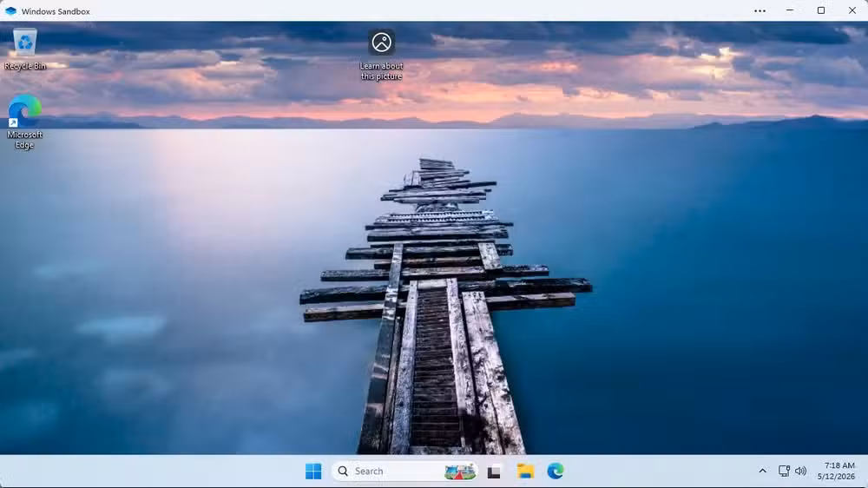The height and width of the screenshot is (488, 868).
Task: Expand the hidden system tray icons chevron
Action: 762,471
